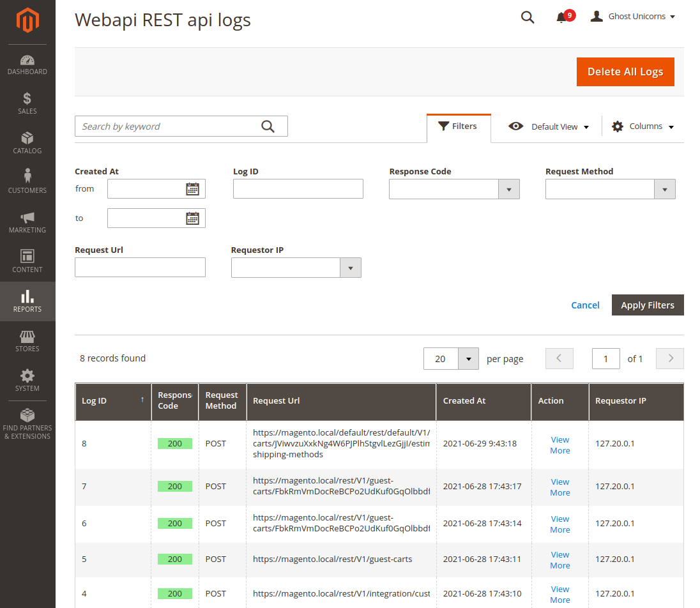Toggle the Filters tab
700x608 pixels.
[458, 126]
